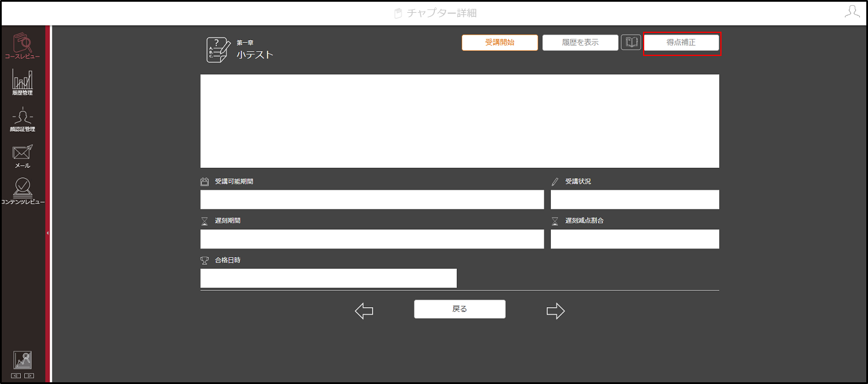This screenshot has width=868, height=384.
Task: Click the open book icon button
Action: point(631,42)
